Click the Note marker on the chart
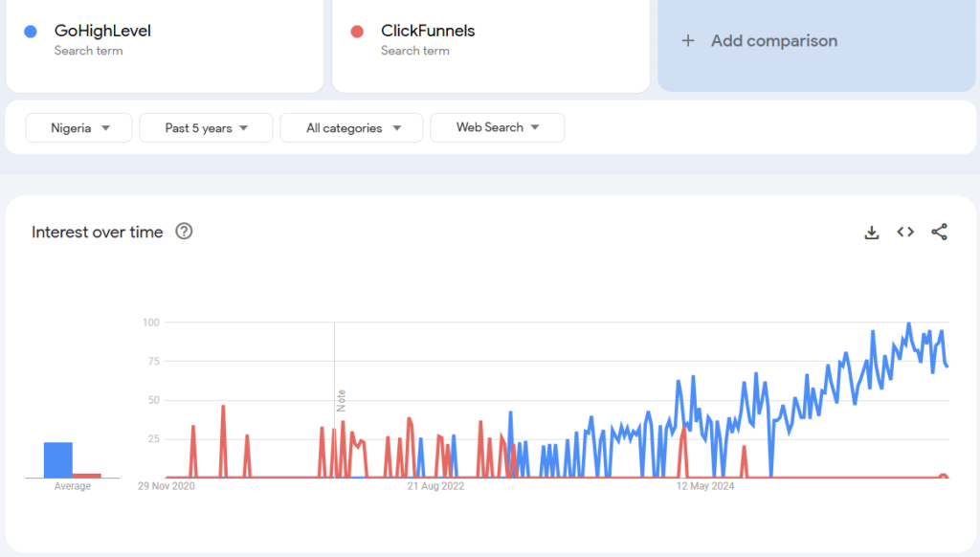 pyautogui.click(x=341, y=399)
